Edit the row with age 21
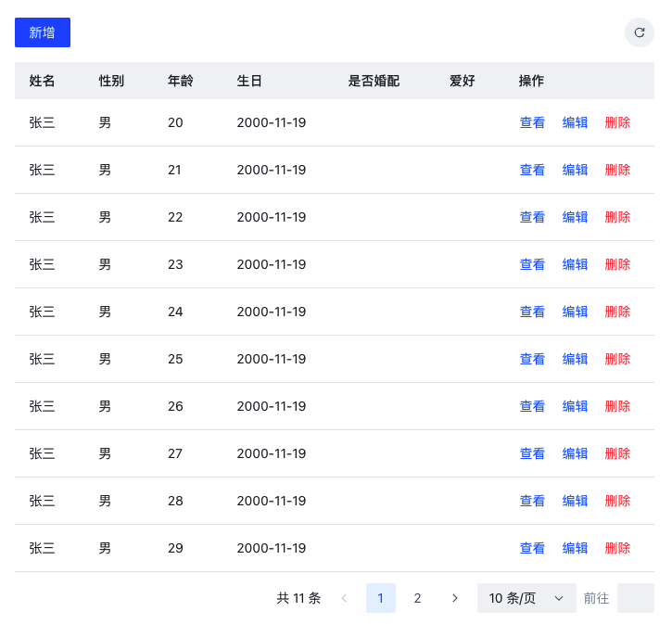This screenshot has width=672, height=624. click(x=575, y=170)
